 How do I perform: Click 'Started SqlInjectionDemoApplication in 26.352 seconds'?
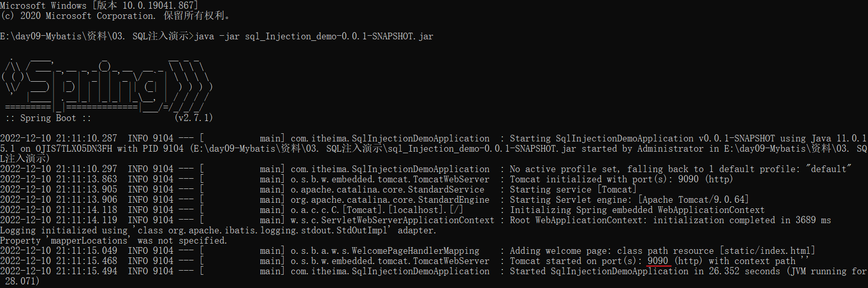645,271
